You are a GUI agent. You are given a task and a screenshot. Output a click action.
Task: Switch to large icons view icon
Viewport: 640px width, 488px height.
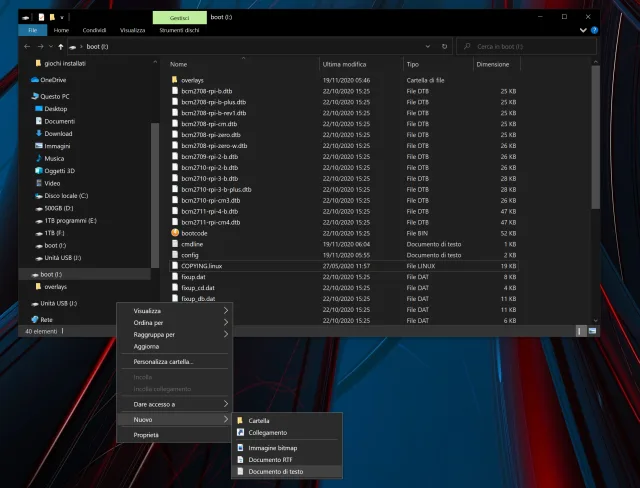pos(592,331)
